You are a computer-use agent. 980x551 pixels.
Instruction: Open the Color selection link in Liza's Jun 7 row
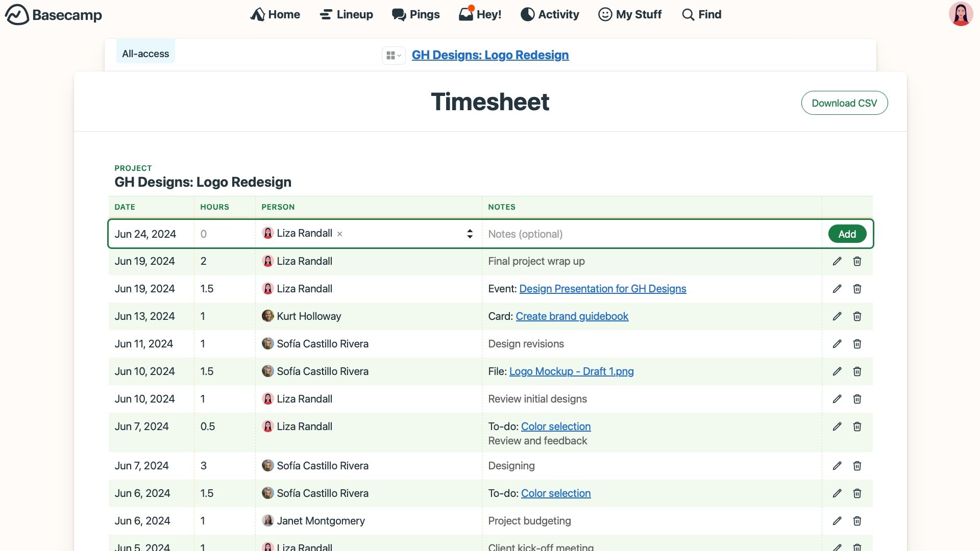555,427
